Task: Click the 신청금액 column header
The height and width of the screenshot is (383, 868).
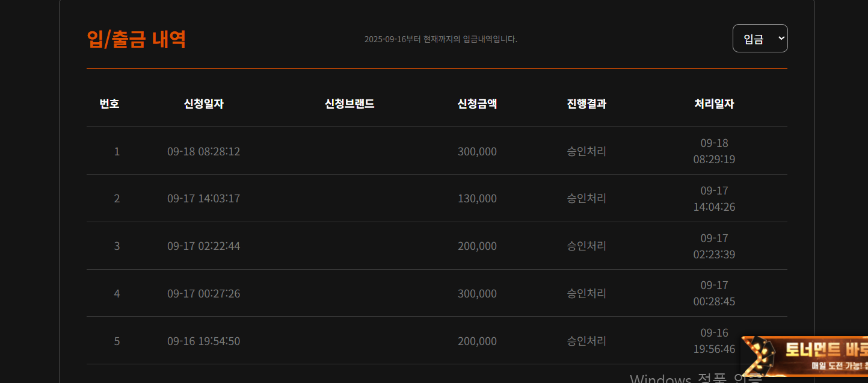Action: click(x=477, y=104)
